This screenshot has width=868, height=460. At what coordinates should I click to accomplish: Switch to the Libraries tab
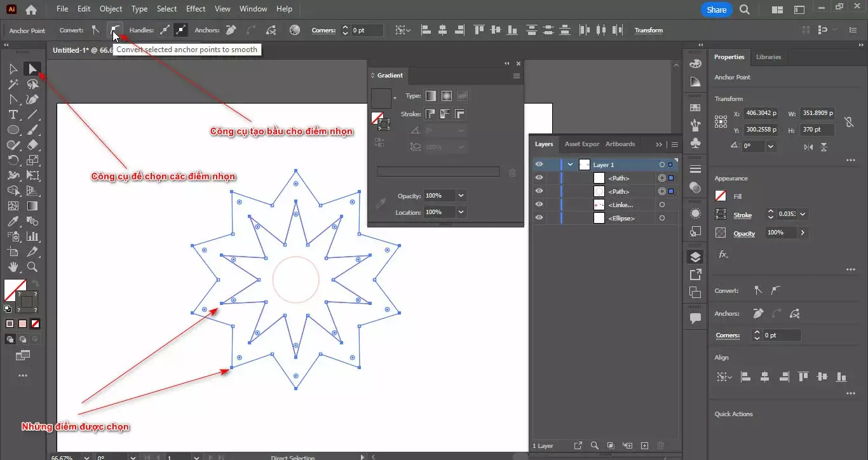point(768,57)
